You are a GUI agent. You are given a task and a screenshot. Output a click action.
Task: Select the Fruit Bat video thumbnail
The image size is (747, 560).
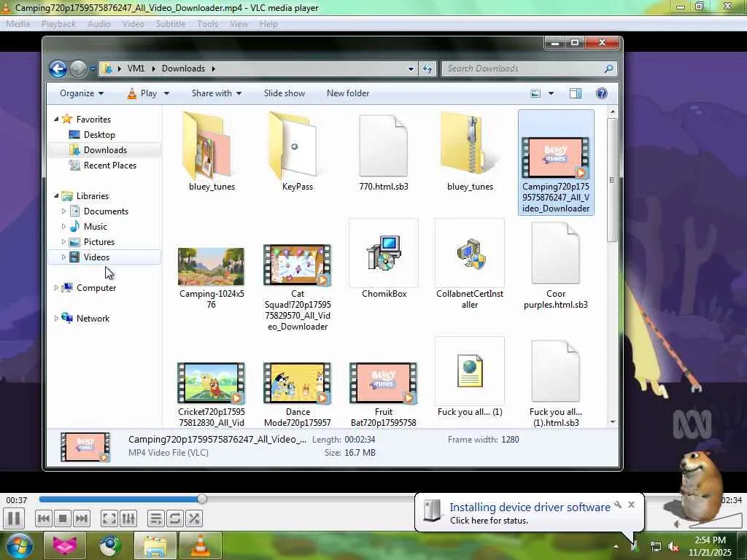(384, 384)
